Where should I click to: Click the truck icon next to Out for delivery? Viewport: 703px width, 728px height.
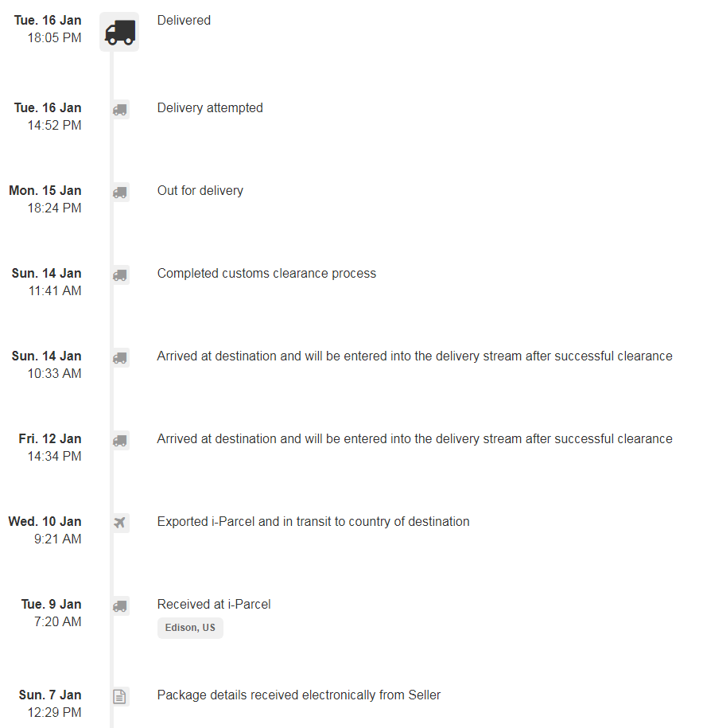[120, 193]
